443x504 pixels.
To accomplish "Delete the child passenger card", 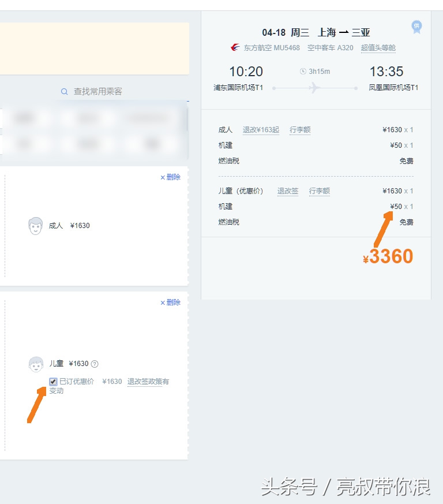I will pyautogui.click(x=171, y=303).
